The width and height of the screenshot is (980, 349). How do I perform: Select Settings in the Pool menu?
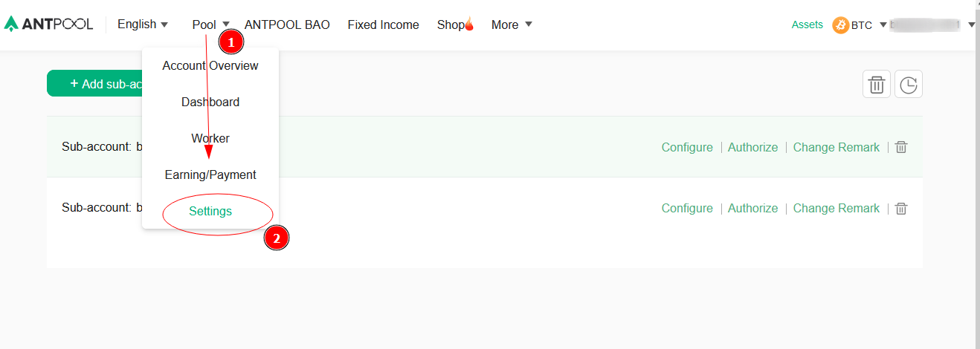(210, 211)
